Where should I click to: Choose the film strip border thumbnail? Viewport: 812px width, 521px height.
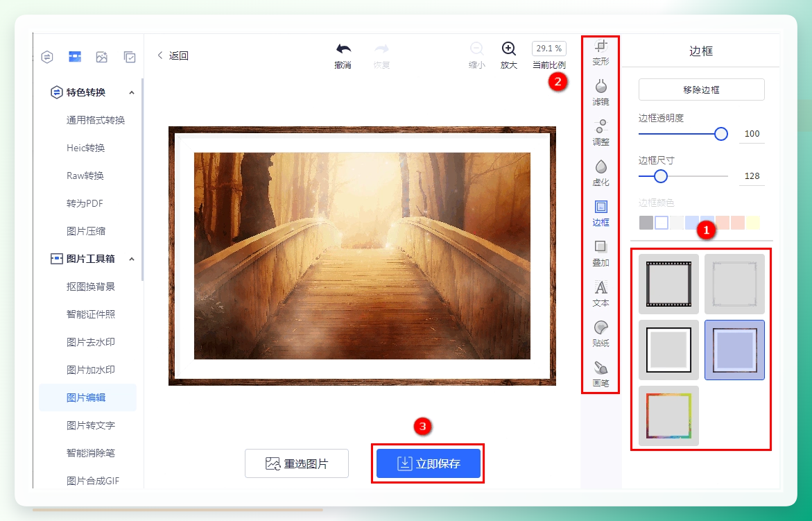tap(668, 284)
